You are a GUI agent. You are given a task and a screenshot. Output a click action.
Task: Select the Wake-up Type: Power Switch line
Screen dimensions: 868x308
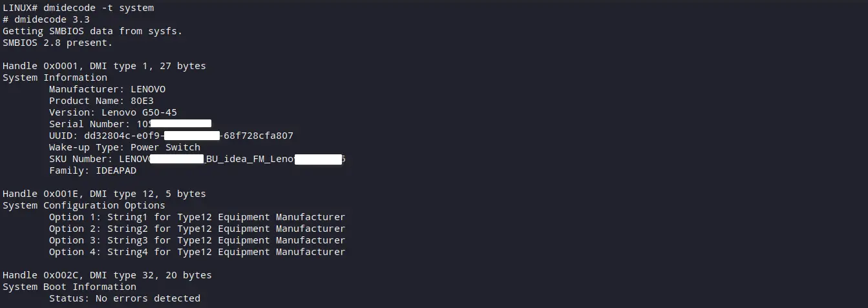pyautogui.click(x=125, y=147)
